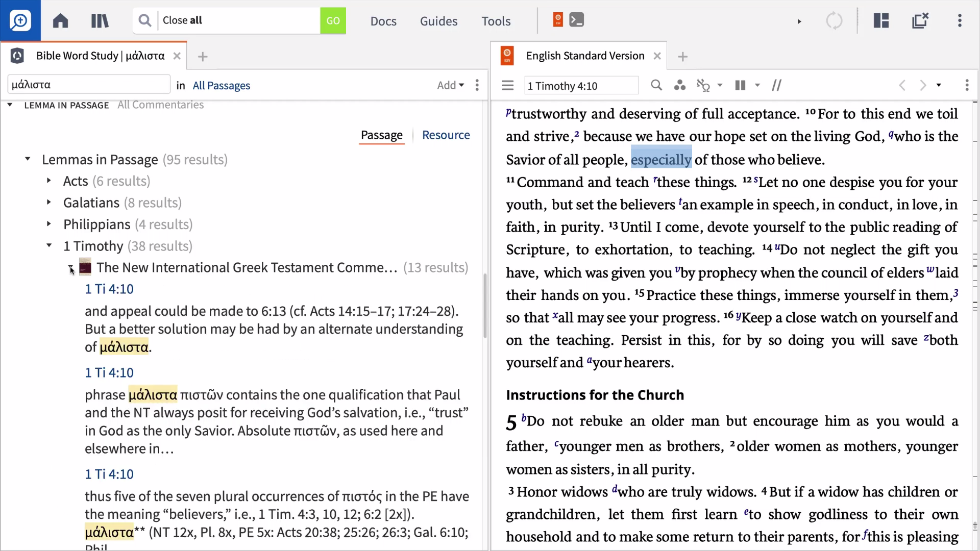Click the ESV inline search icon
Image resolution: width=980 pixels, height=551 pixels.
[656, 85]
